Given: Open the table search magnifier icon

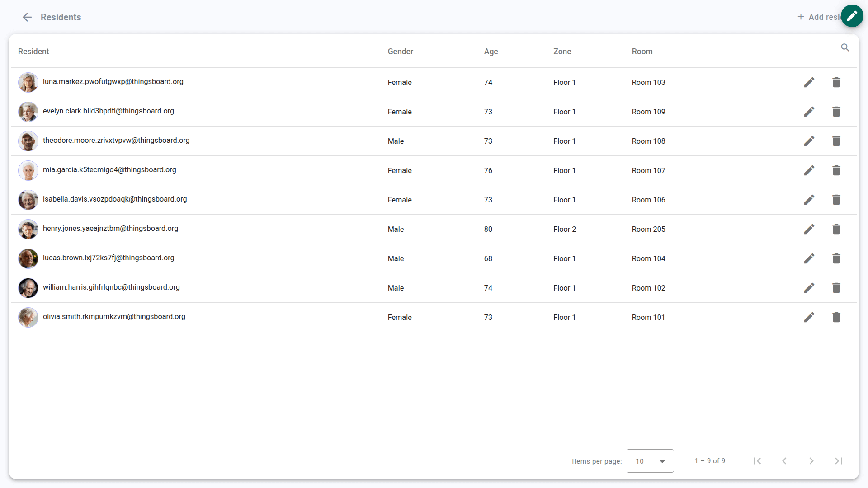Looking at the screenshot, I should (845, 47).
